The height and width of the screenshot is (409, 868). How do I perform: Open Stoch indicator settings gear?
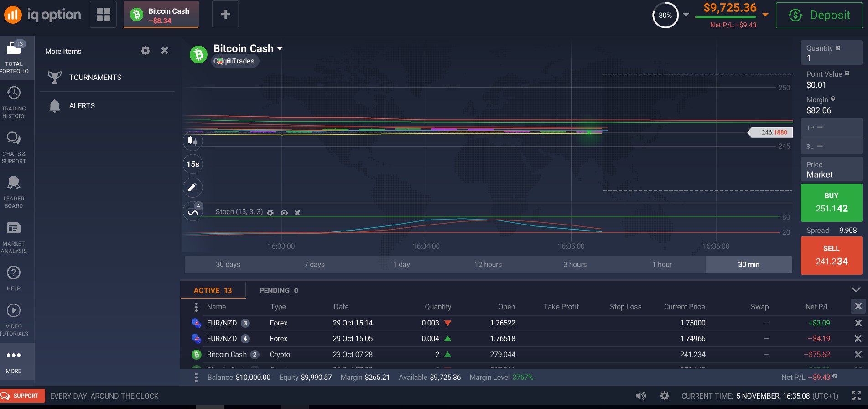point(270,213)
